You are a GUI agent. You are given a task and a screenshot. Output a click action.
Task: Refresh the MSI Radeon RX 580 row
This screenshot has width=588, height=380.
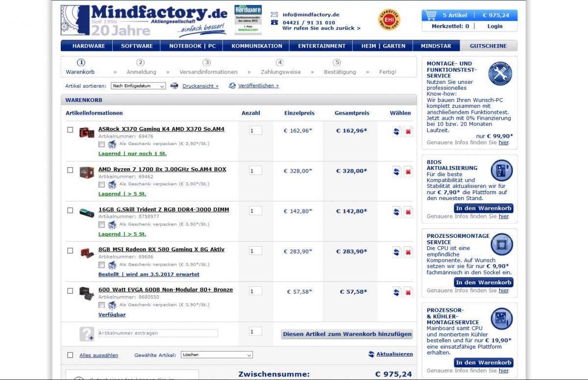pyautogui.click(x=396, y=252)
